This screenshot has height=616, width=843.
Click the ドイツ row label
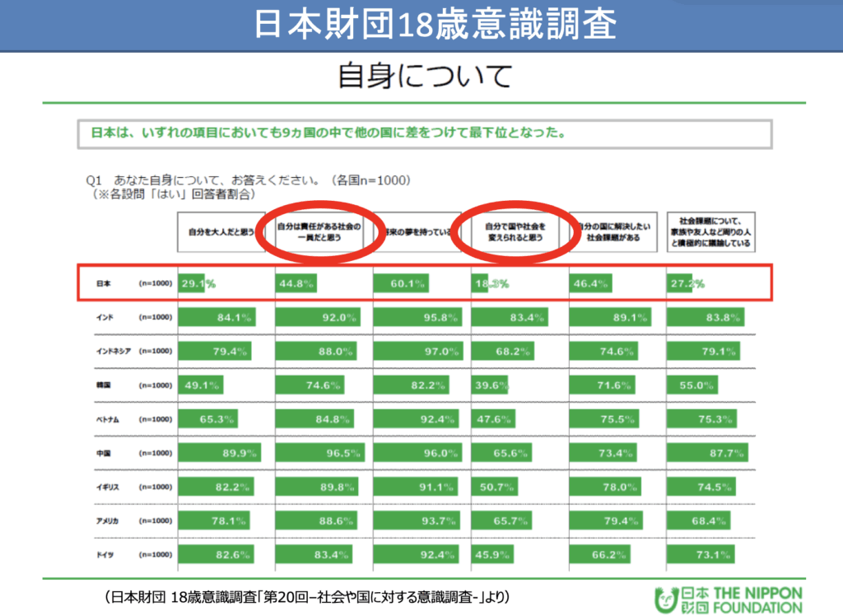(105, 555)
